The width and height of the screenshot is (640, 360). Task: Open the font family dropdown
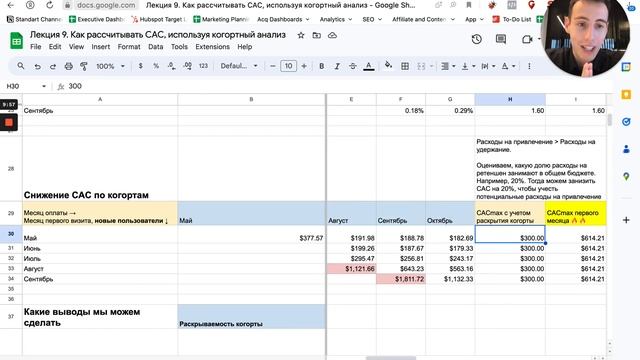(239, 66)
